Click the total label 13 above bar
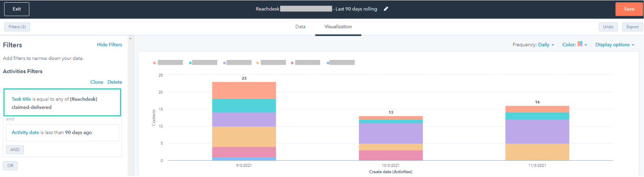 click(391, 112)
